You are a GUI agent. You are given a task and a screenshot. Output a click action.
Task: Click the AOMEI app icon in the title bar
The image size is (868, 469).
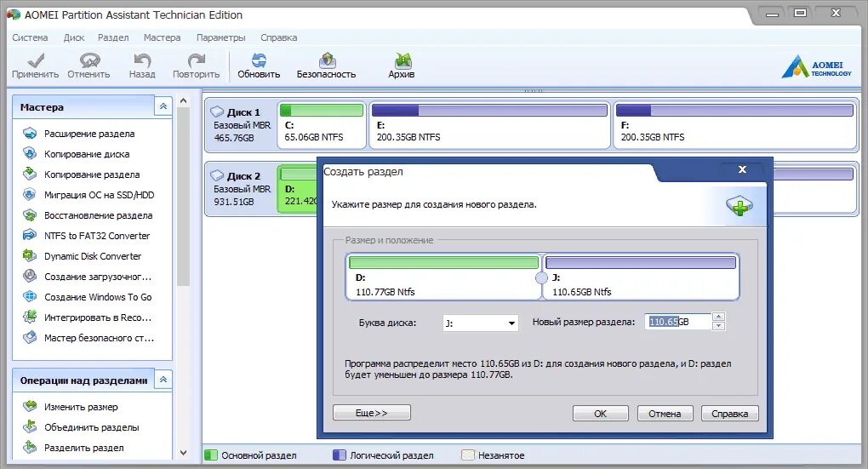14,14
